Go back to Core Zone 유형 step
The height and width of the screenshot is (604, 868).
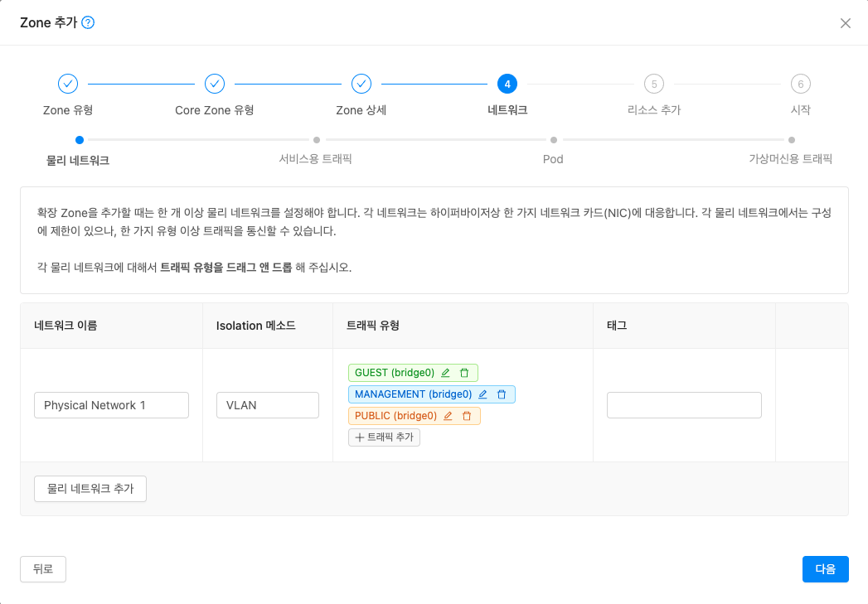215,84
